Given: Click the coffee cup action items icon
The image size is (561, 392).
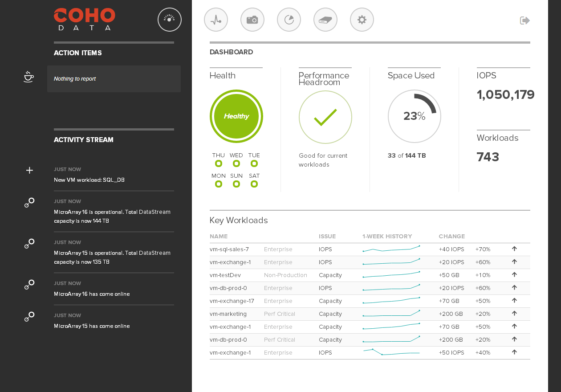Looking at the screenshot, I should (x=29, y=77).
